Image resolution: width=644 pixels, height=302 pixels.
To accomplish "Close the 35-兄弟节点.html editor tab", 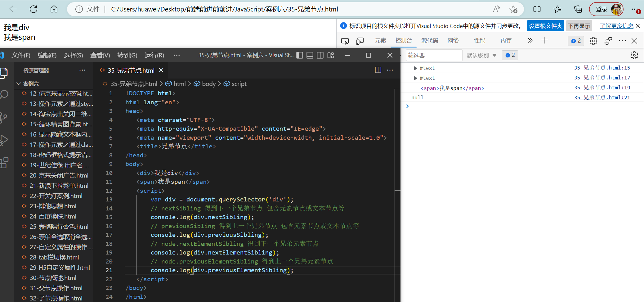I will point(161,70).
